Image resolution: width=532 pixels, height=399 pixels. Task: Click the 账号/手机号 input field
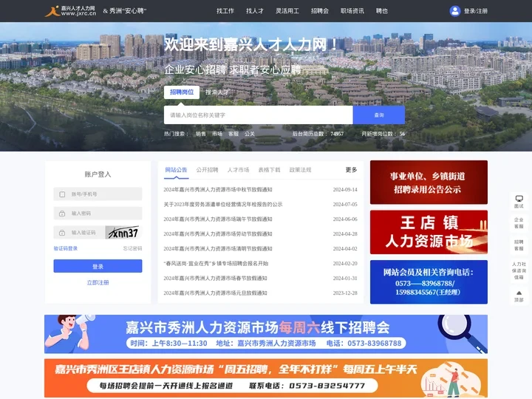coord(98,194)
